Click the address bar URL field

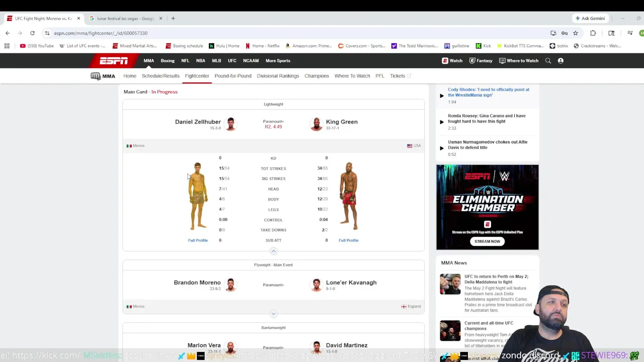(297, 33)
